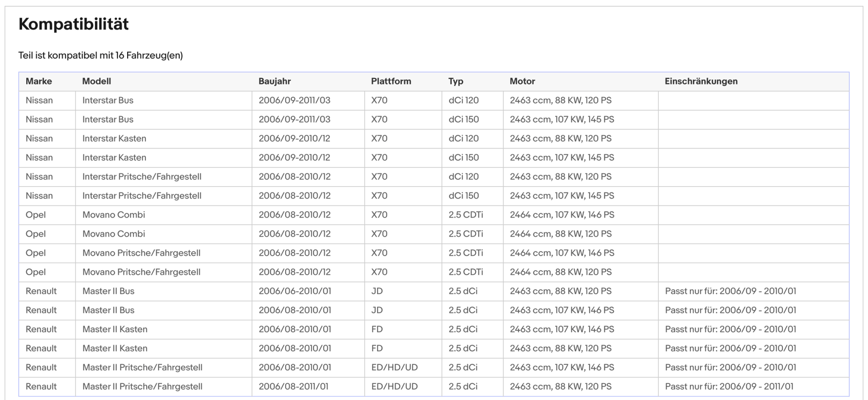Click the Plattform column header
868x400 pixels.
point(391,81)
